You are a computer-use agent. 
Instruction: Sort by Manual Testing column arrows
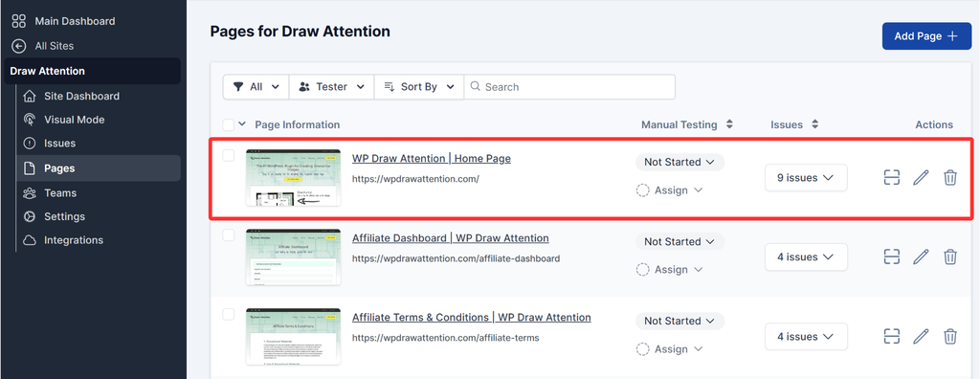(728, 124)
